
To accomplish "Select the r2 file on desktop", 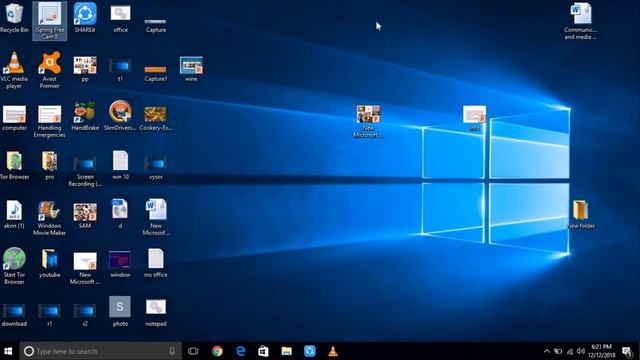I will pyautogui.click(x=85, y=315).
